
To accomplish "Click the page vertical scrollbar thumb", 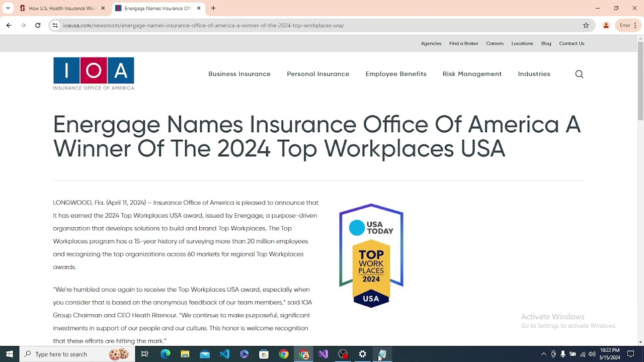I will [x=640, y=80].
